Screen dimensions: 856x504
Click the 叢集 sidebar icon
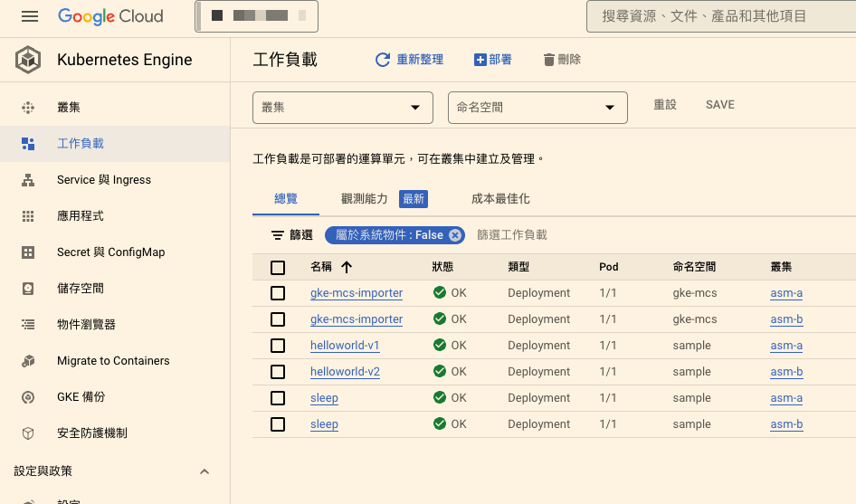28,108
